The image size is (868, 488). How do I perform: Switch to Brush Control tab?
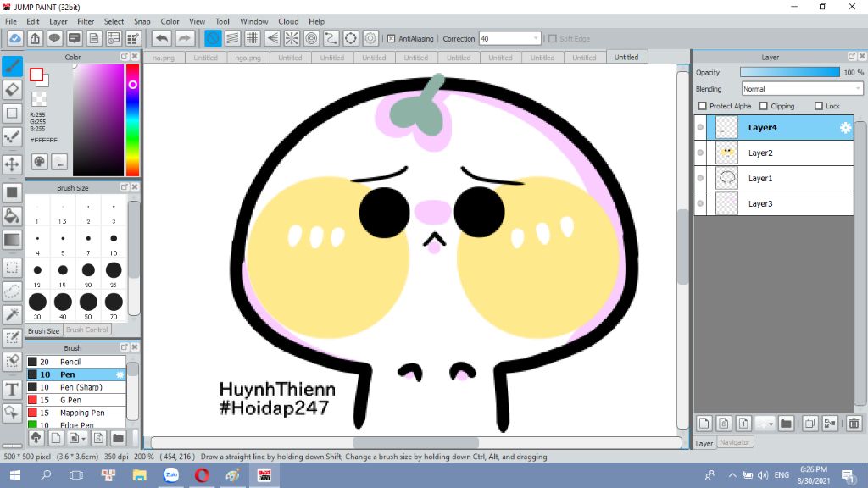tap(87, 330)
